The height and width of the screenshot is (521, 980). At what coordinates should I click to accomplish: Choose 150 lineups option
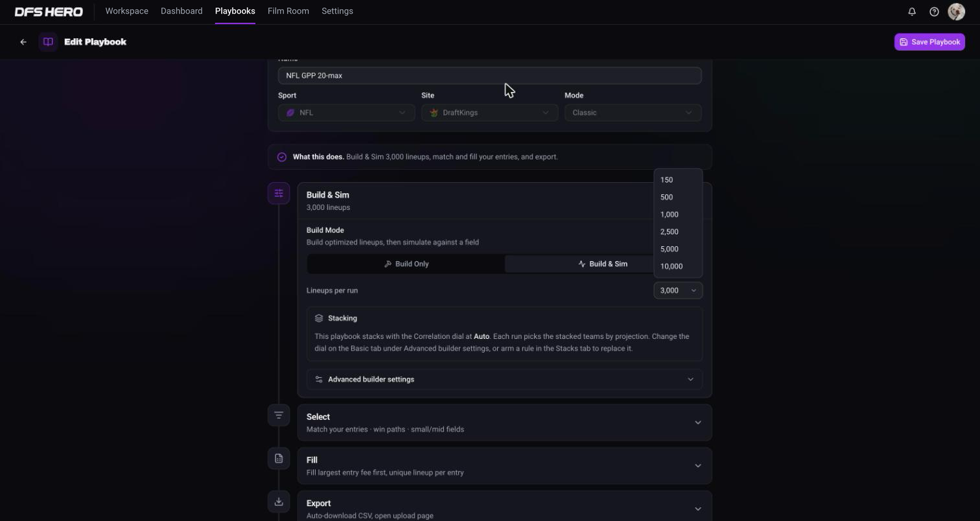pos(678,180)
